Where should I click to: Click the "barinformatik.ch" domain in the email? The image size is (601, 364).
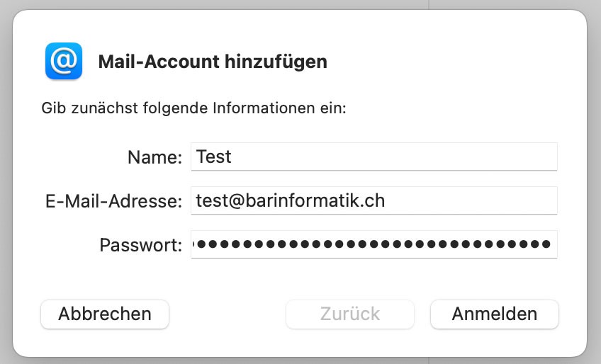pos(314,200)
